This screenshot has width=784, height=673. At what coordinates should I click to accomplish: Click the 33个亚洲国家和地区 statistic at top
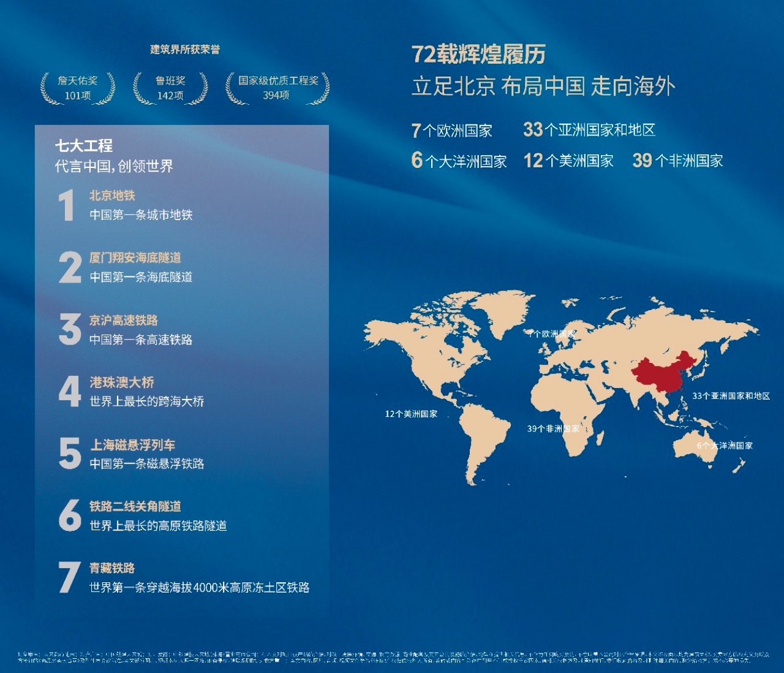[589, 130]
